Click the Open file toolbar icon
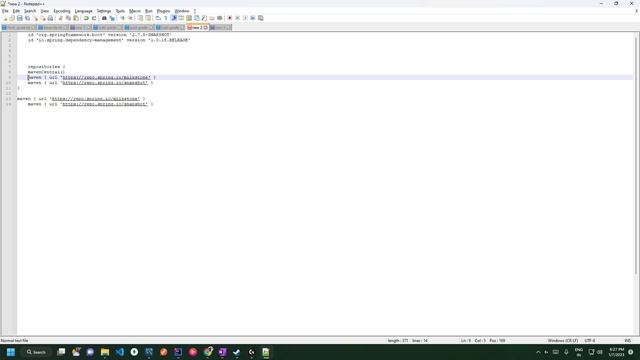This screenshot has height=360, width=640. (12, 18)
